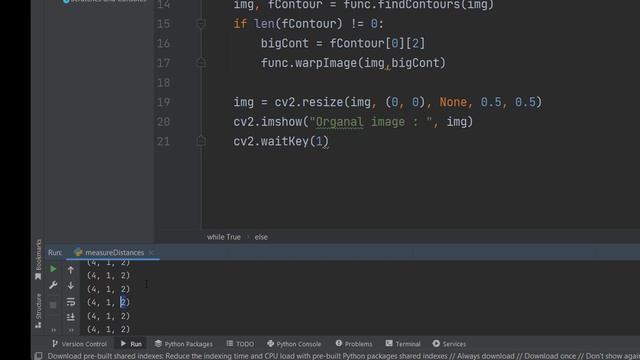Click 'Organal image' string on line 20

pos(360,122)
